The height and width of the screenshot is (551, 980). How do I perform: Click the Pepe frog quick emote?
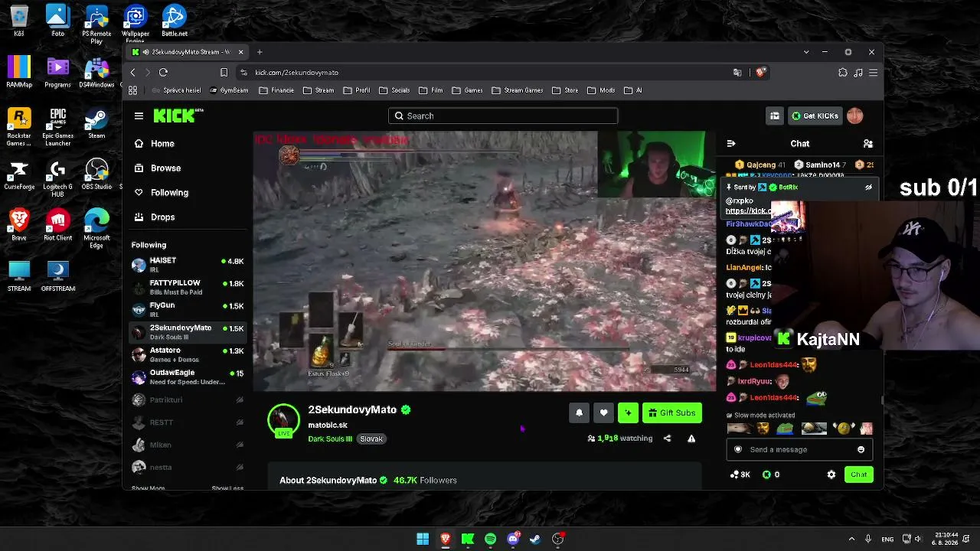pyautogui.click(x=784, y=429)
